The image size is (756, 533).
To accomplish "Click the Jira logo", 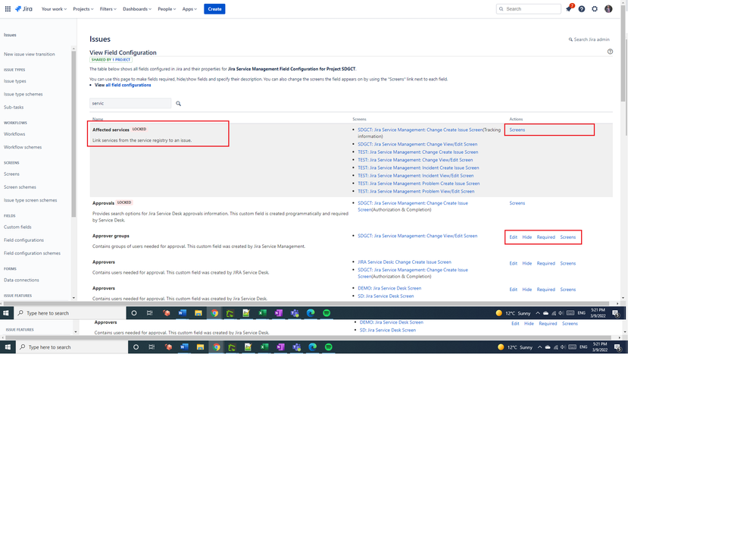I will tap(23, 8).
